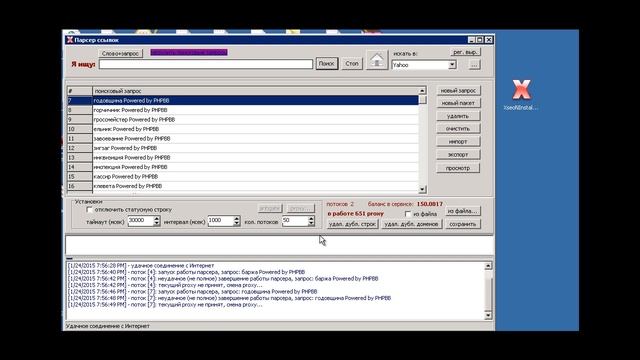Screen dimensions: 640x360
Task: Click the house icon button beside Стоп
Action: (376, 60)
